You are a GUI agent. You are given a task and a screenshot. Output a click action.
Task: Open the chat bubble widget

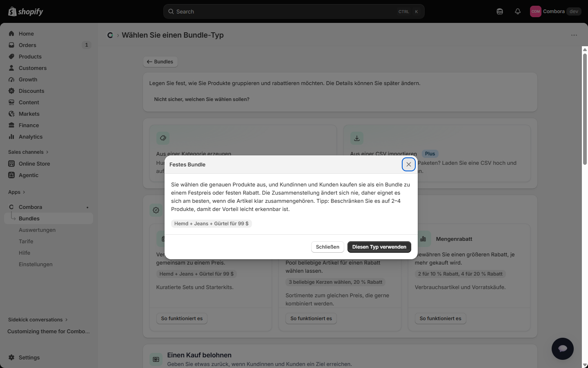pyautogui.click(x=563, y=349)
